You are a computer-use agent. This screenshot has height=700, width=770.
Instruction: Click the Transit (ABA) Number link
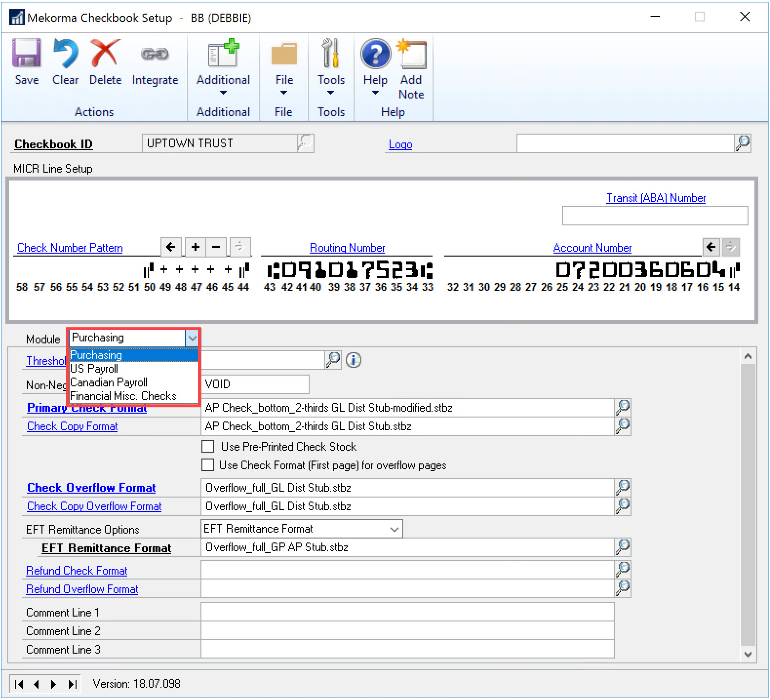pos(655,198)
